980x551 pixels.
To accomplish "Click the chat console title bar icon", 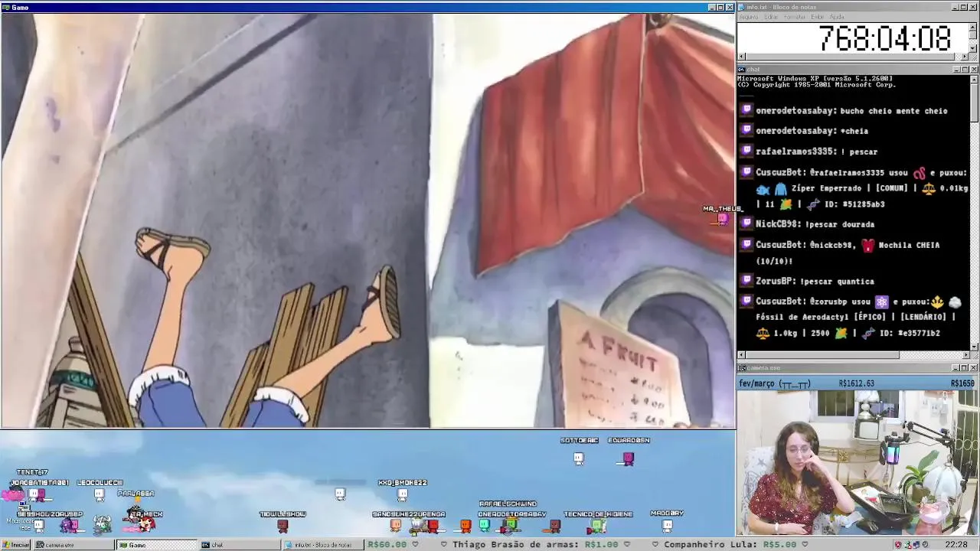I will (x=741, y=70).
